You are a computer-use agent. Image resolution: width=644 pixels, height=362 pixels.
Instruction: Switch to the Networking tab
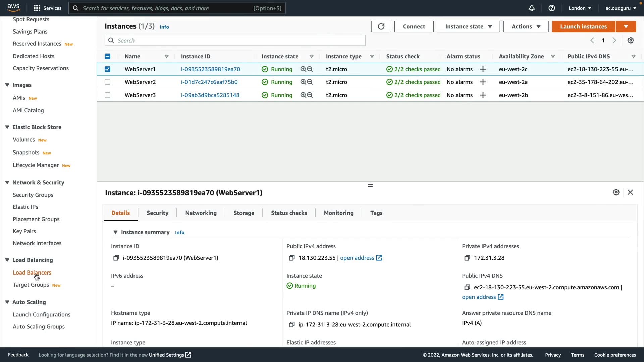[201, 213]
